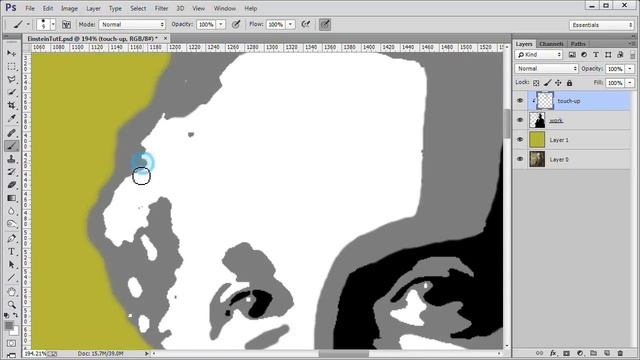Open the brush Mode dropdown
The image size is (640, 360).
click(x=132, y=24)
